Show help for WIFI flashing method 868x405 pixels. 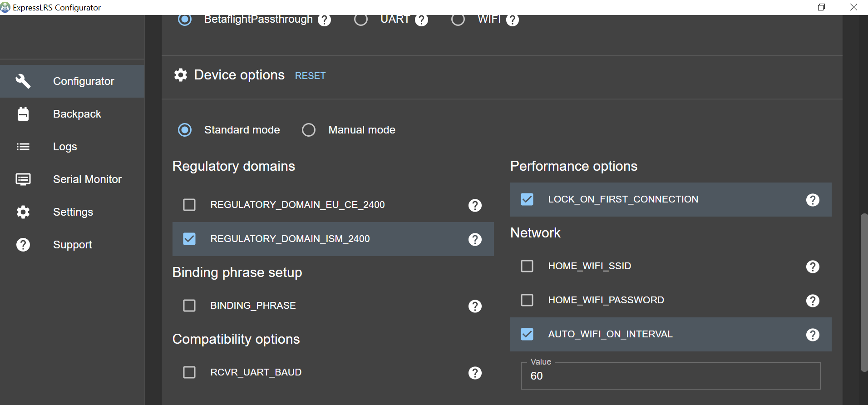click(513, 20)
